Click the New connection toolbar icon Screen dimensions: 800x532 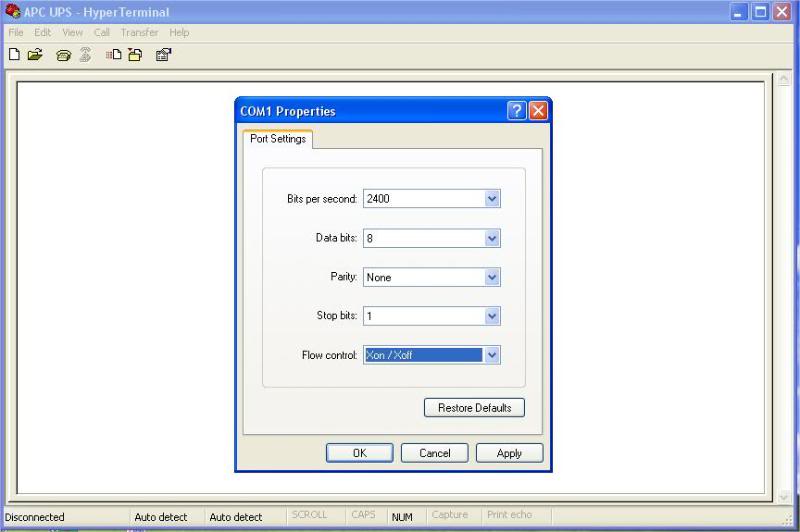click(x=14, y=55)
